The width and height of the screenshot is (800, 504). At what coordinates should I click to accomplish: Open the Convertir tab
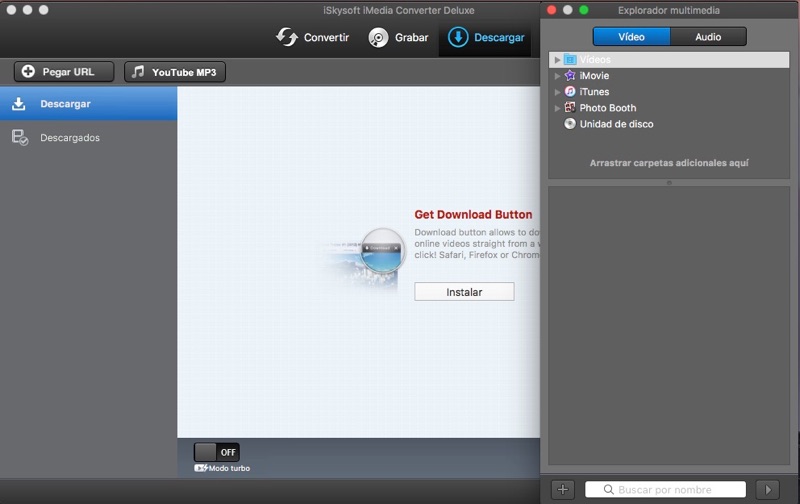pyautogui.click(x=312, y=37)
